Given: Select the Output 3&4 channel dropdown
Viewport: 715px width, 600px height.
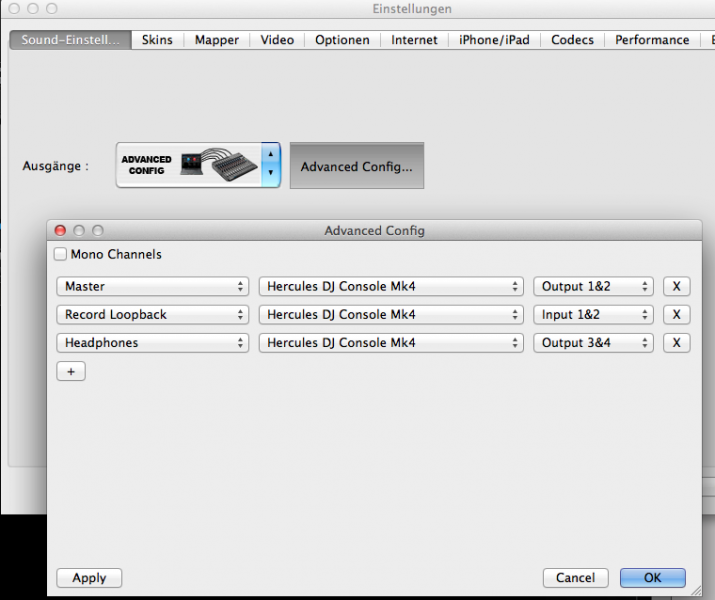Looking at the screenshot, I should tap(593, 343).
